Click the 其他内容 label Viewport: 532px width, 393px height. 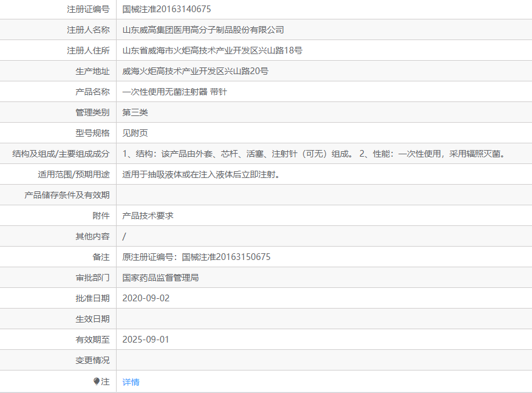pyautogui.click(x=92, y=236)
